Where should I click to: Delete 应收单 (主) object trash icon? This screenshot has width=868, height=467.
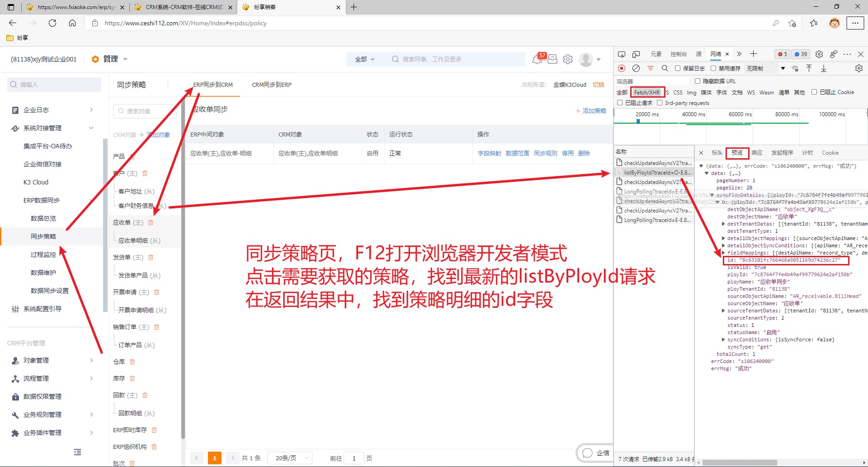coord(151,222)
